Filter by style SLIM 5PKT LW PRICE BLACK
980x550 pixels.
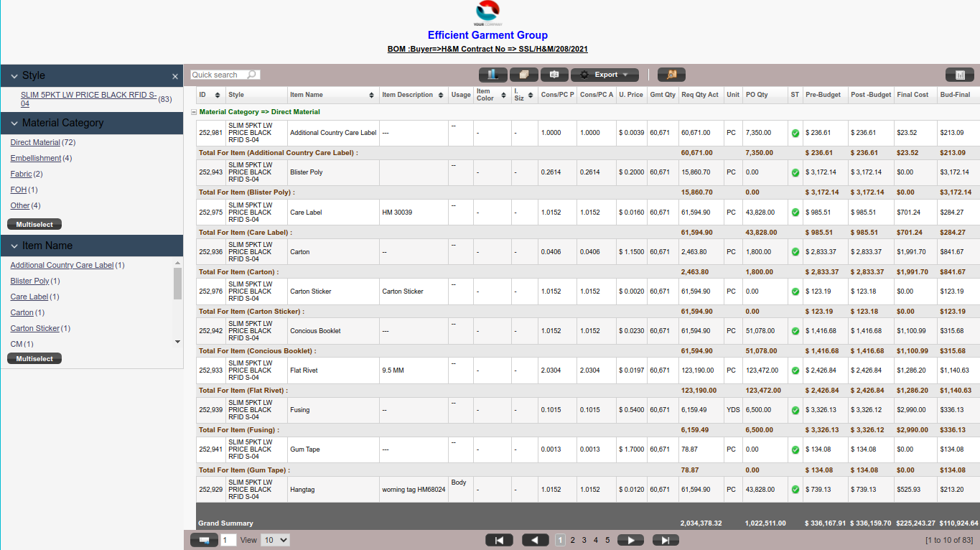tap(88, 99)
